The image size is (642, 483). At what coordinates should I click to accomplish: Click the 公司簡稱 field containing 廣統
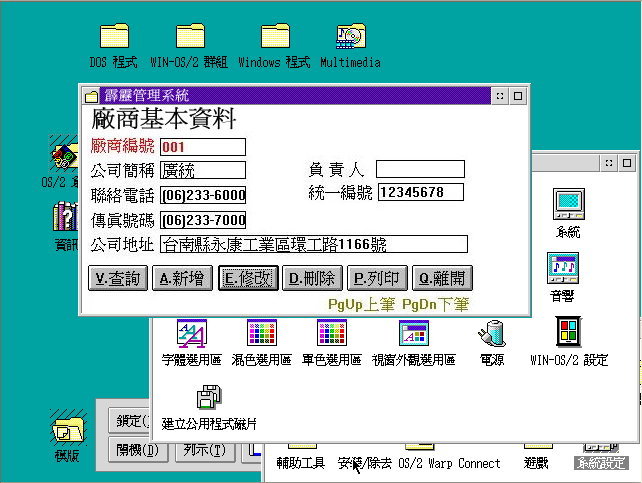203,170
